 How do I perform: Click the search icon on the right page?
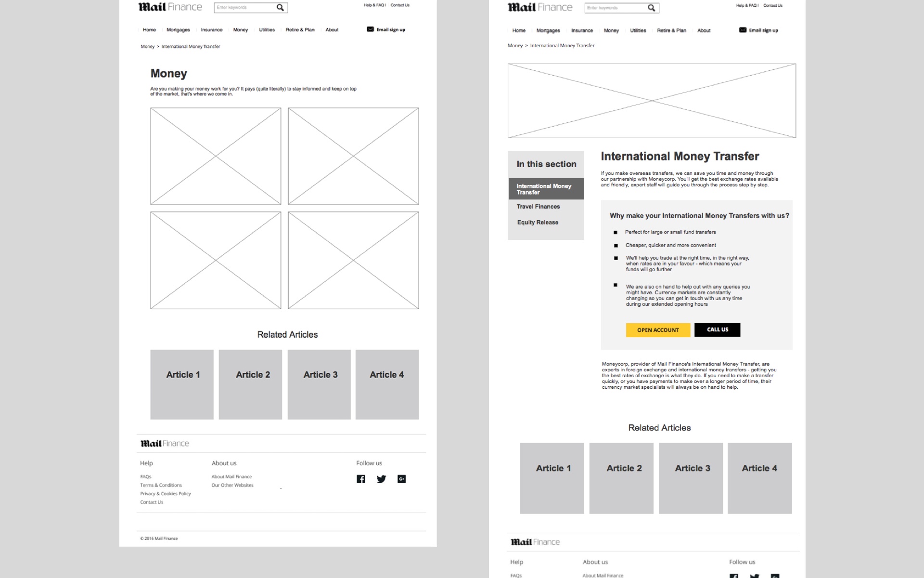tap(651, 8)
